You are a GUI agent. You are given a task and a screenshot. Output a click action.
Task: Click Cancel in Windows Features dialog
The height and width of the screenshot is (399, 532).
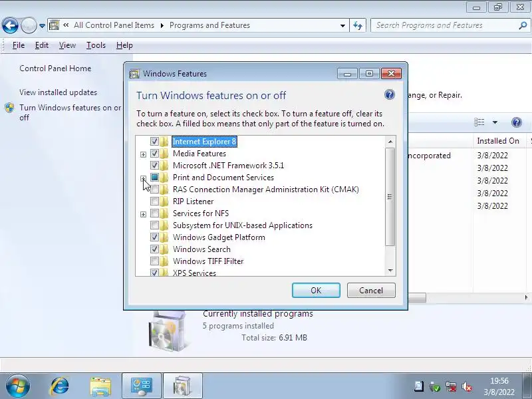(x=371, y=291)
